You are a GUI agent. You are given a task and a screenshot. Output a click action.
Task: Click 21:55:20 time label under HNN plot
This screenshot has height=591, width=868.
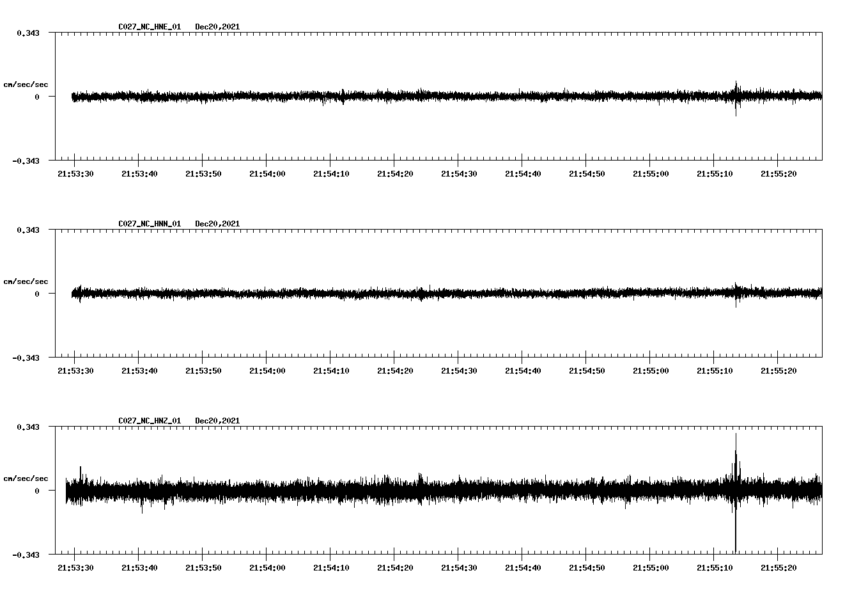[x=779, y=370]
